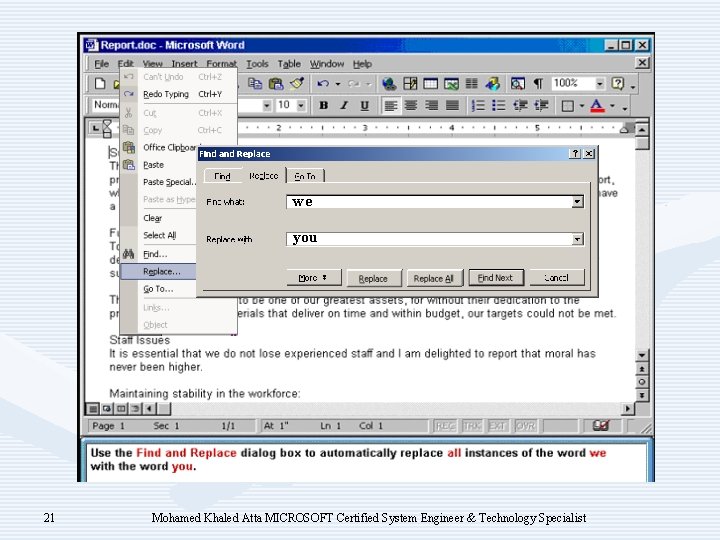Click the dialog's question mark help button
Viewport: 720px width, 540px height.
click(575, 154)
